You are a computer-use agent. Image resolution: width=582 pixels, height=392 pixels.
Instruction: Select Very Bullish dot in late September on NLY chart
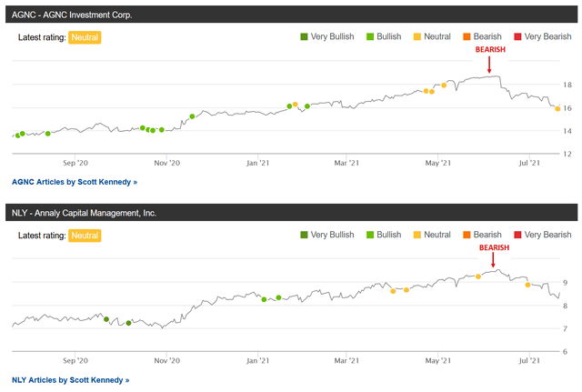106,319
